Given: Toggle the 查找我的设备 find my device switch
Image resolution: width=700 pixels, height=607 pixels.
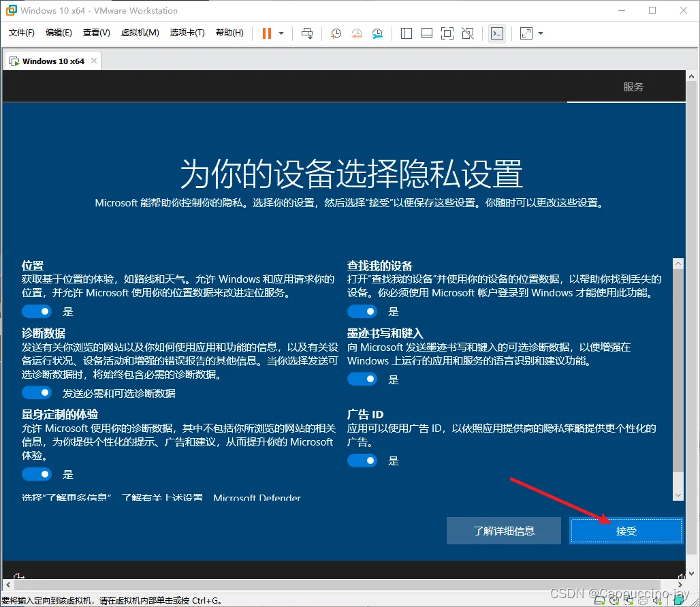Looking at the screenshot, I should [362, 311].
